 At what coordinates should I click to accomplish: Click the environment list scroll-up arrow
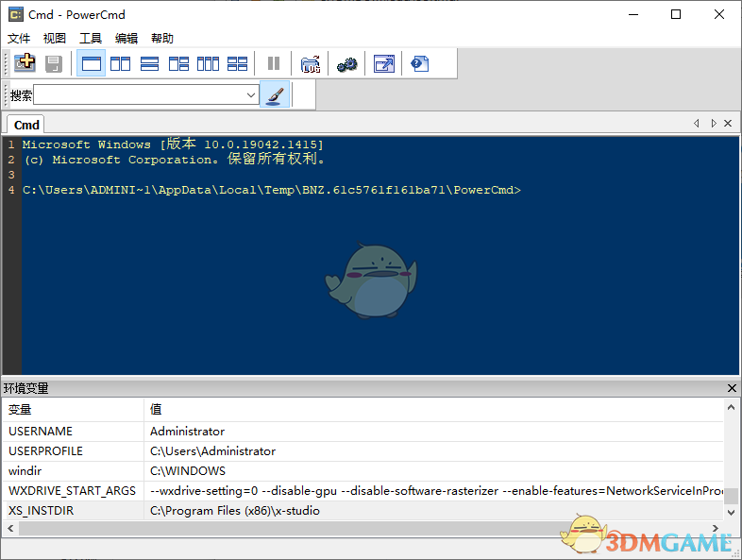[x=731, y=407]
